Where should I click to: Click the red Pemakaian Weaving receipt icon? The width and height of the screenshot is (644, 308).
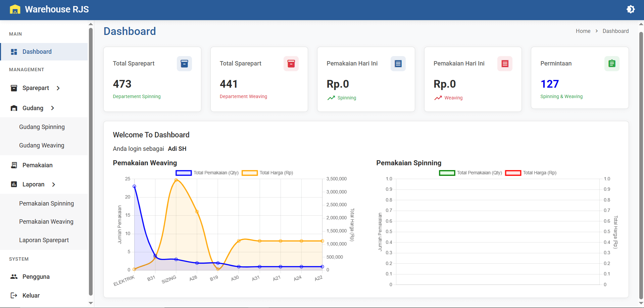coord(505,63)
